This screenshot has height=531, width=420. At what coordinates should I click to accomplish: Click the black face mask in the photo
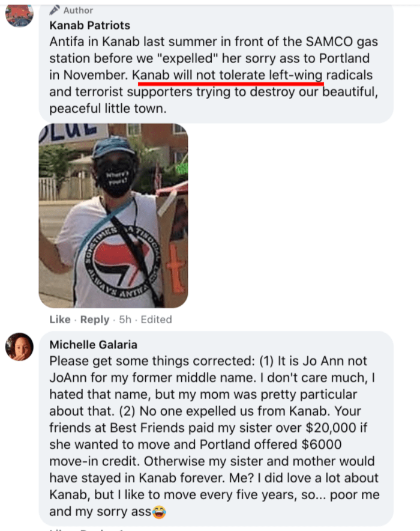[116, 175]
